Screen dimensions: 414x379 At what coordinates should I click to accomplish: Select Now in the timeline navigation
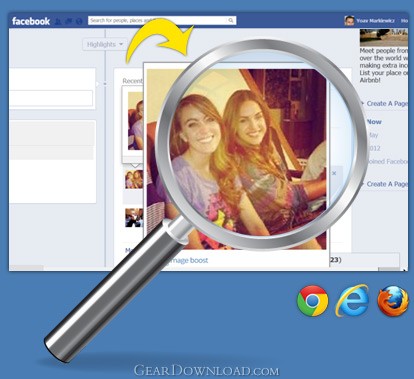(374, 122)
